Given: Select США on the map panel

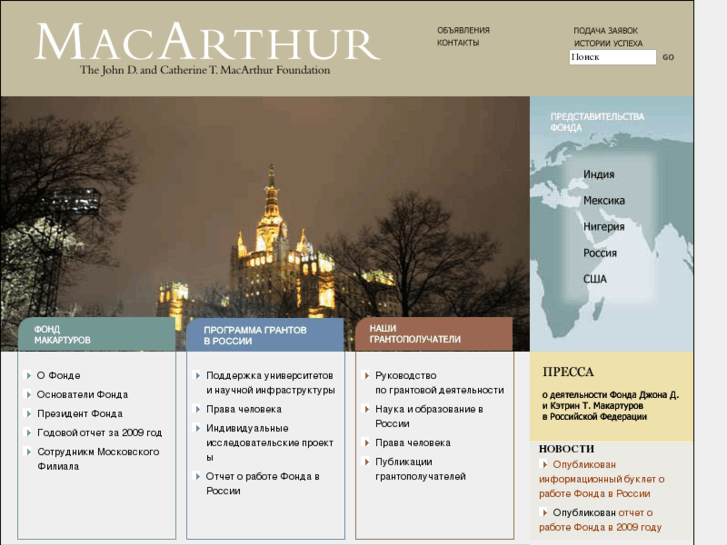Looking at the screenshot, I should tap(595, 279).
